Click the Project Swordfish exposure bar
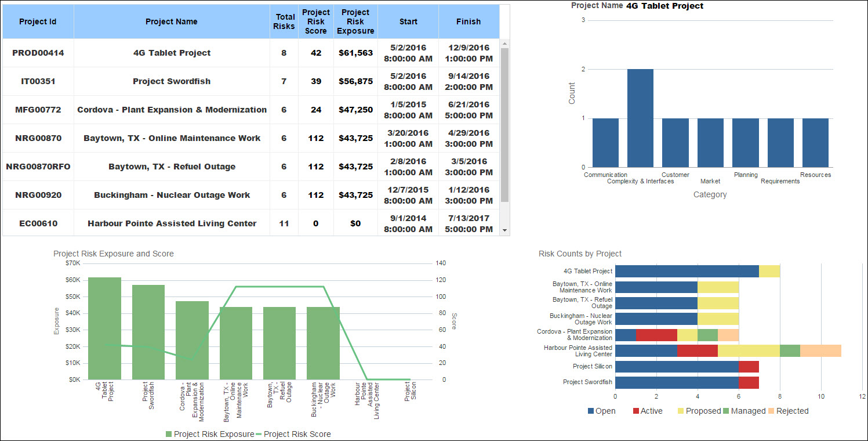868x441 pixels. tap(148, 332)
